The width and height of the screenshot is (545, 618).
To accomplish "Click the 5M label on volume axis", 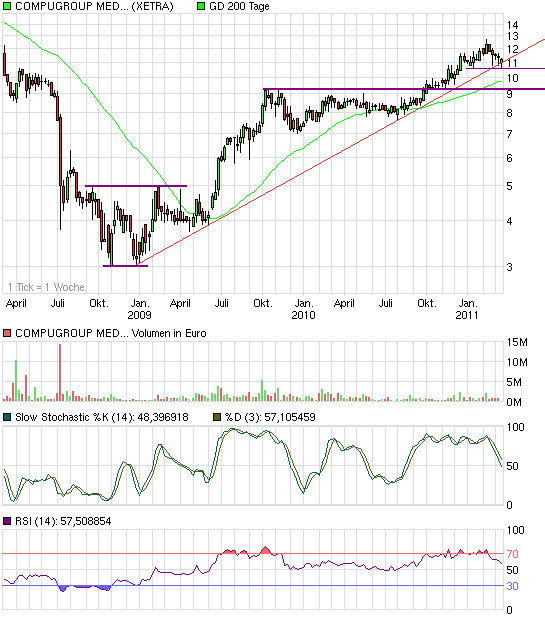I will (514, 382).
